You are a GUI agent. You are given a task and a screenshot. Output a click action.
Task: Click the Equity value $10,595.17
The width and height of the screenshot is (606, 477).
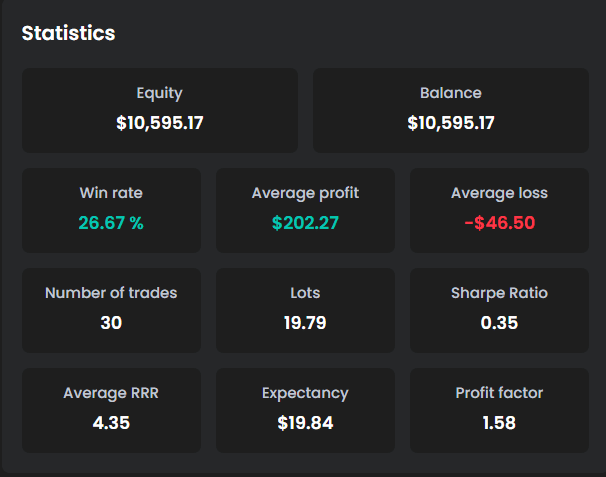click(160, 123)
